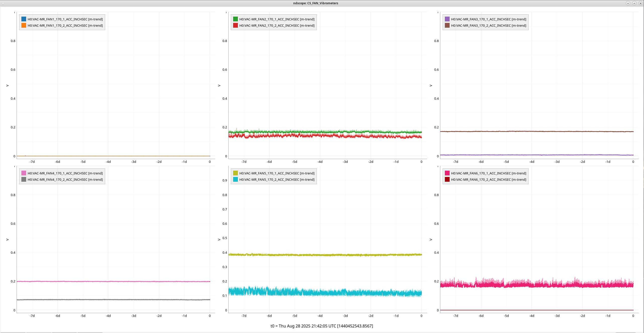The height and width of the screenshot is (333, 644).
Task: Click the gray FAN4_170_2 trace line
Action: [x=113, y=300]
